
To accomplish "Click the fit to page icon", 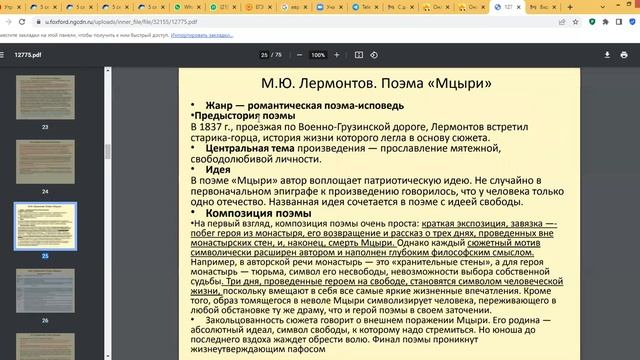I will [359, 55].
